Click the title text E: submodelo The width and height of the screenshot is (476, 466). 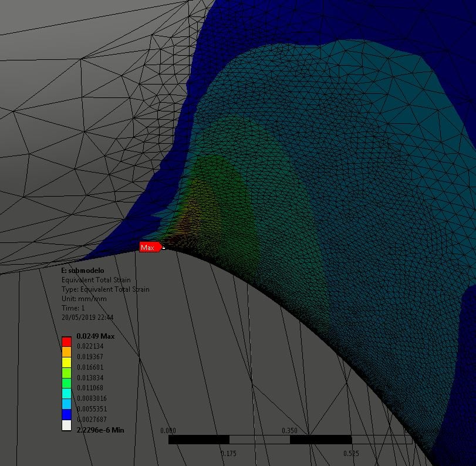tap(83, 271)
